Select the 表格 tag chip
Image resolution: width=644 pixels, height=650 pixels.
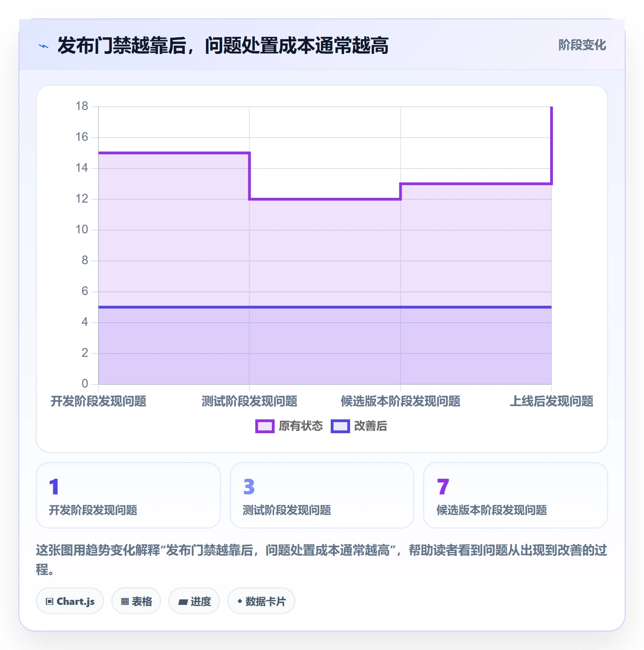(136, 601)
